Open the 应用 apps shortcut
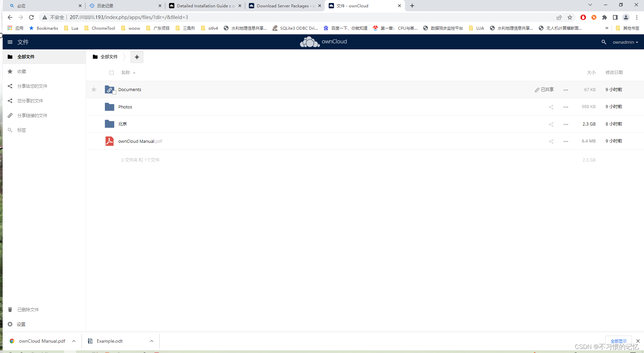644x353 pixels. 15,28
